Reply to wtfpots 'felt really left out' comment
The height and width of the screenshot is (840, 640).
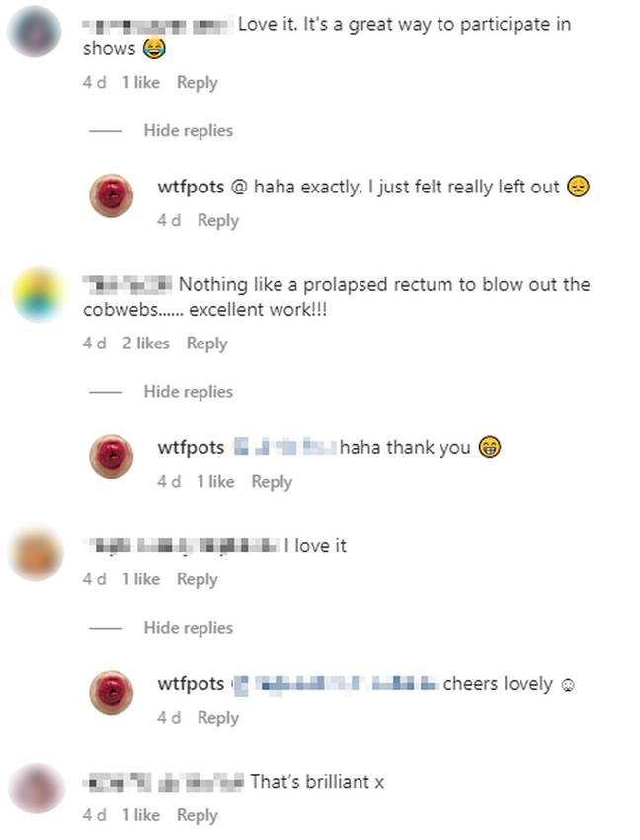218,221
